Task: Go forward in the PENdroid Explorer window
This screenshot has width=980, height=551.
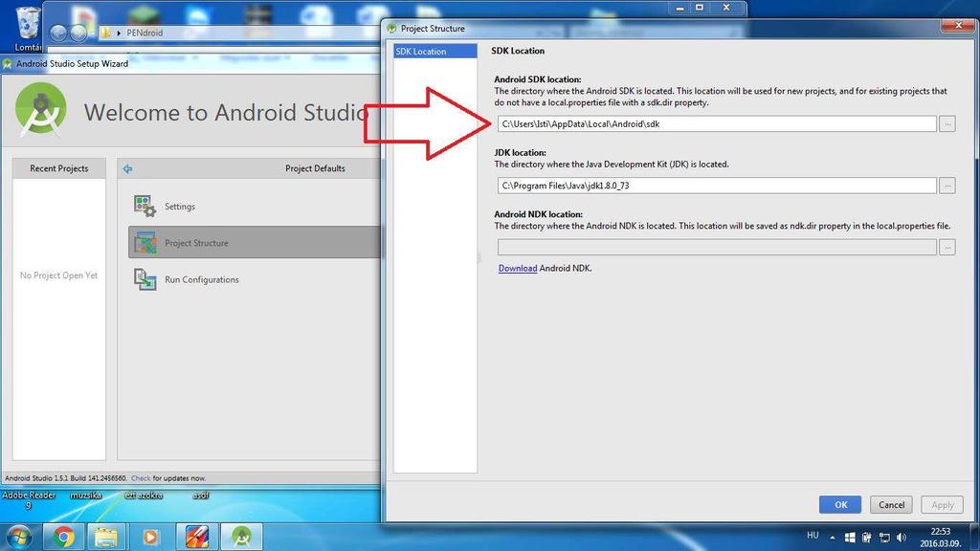Action: coord(78,33)
